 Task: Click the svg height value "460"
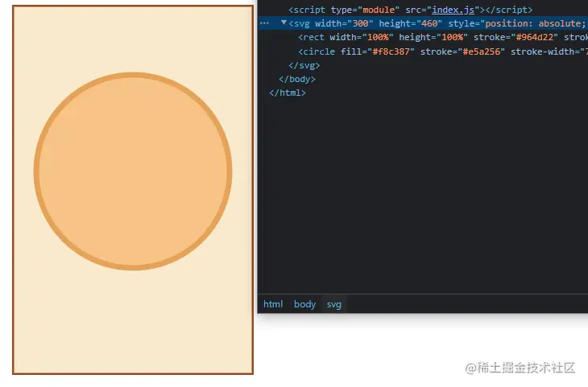[429, 23]
